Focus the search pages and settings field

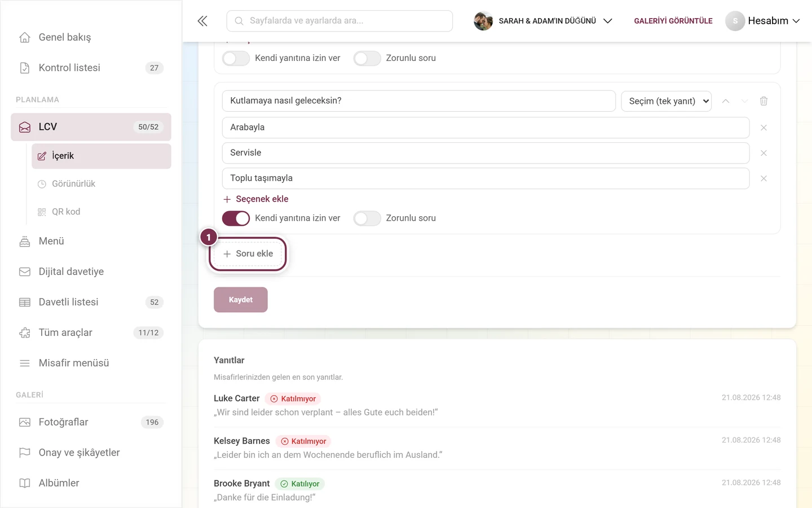(x=339, y=21)
